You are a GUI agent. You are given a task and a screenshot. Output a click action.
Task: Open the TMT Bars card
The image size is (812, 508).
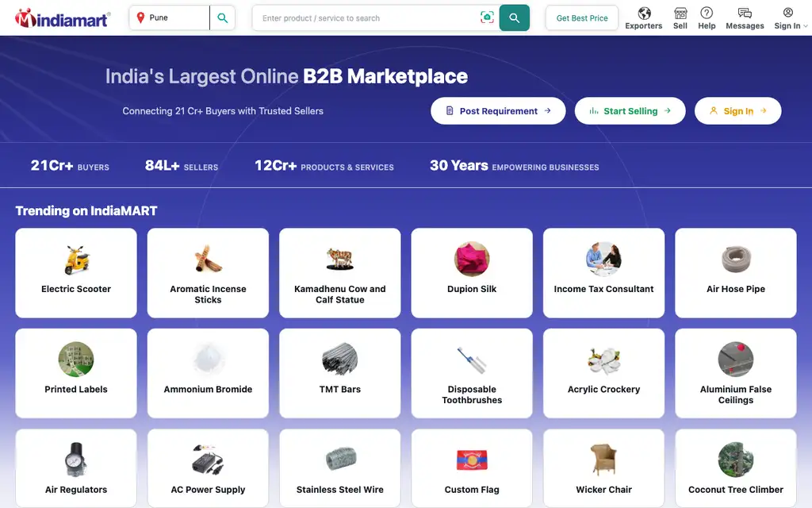(339, 373)
